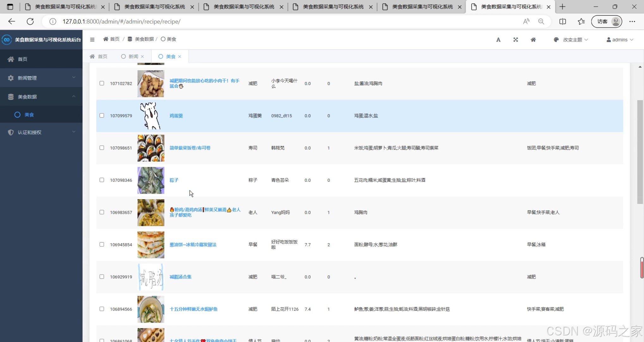Click the 认证和授权 shield icon in sidebar
644x342 pixels.
[10, 132]
